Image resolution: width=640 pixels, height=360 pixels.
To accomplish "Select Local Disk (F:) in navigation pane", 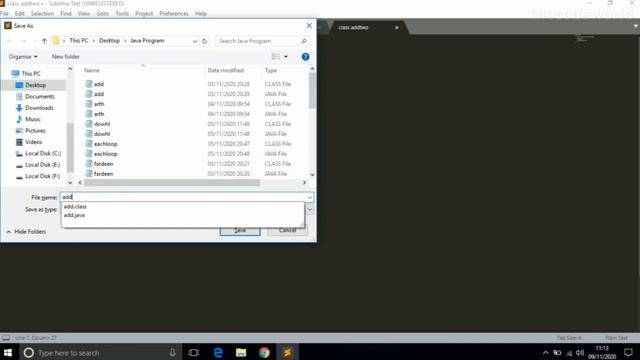I will pyautogui.click(x=42, y=176).
